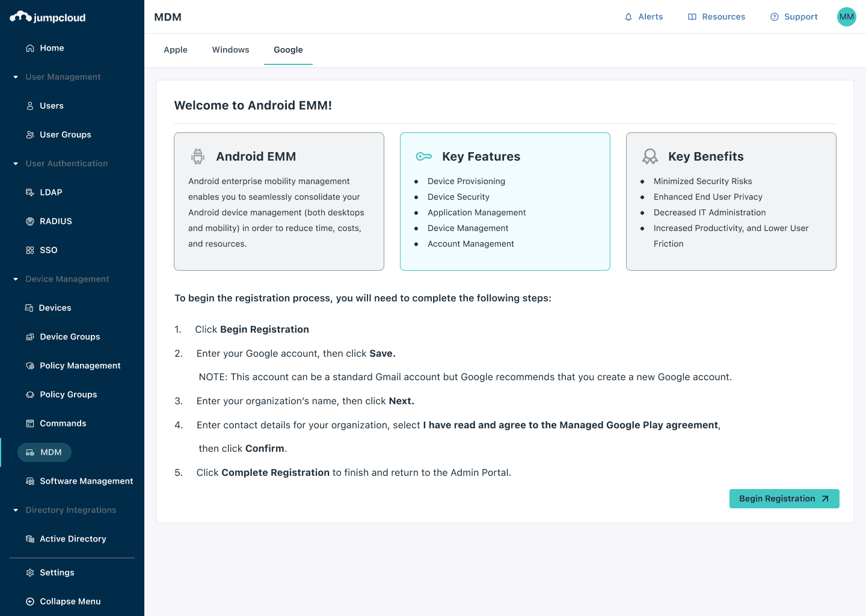Switch to the Apple tab
This screenshot has height=616, width=866.
(x=176, y=50)
